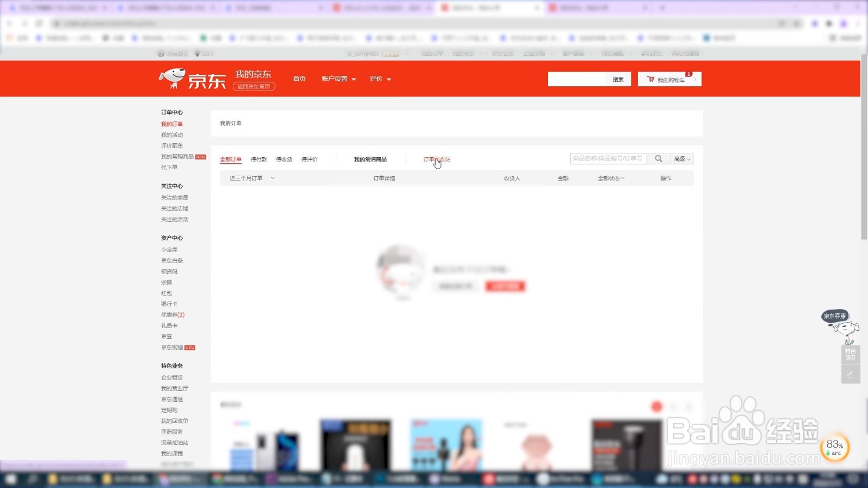Screen dimensions: 868x488
Task: Click the order search magnifier icon
Action: [x=659, y=159]
